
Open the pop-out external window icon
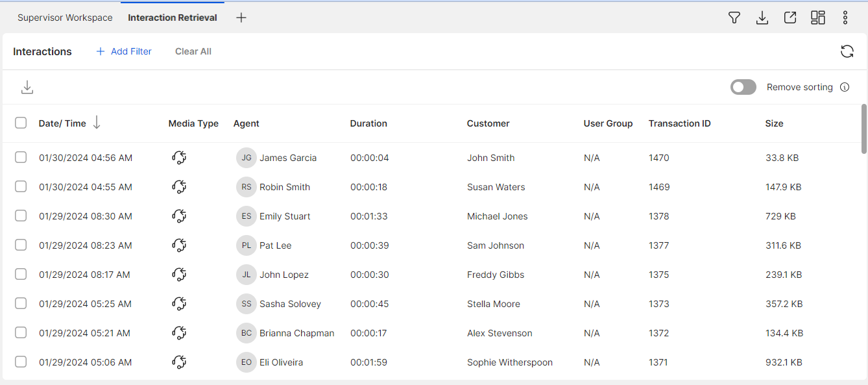coord(790,18)
